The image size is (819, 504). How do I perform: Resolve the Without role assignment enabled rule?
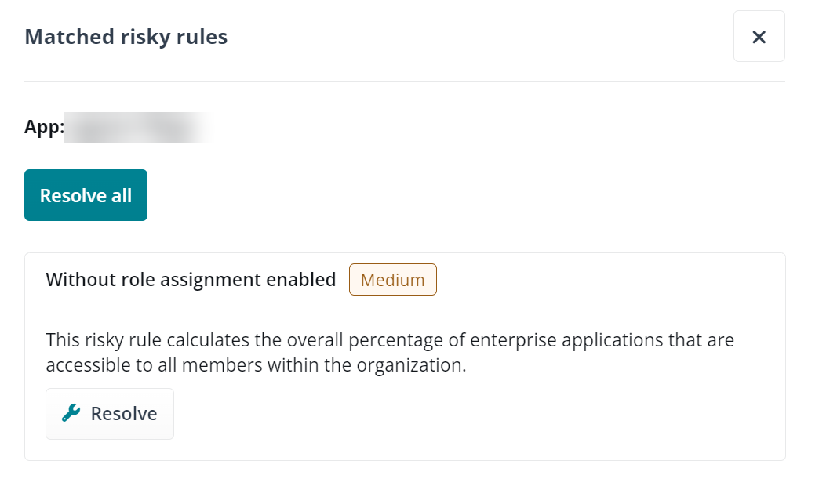click(x=109, y=413)
